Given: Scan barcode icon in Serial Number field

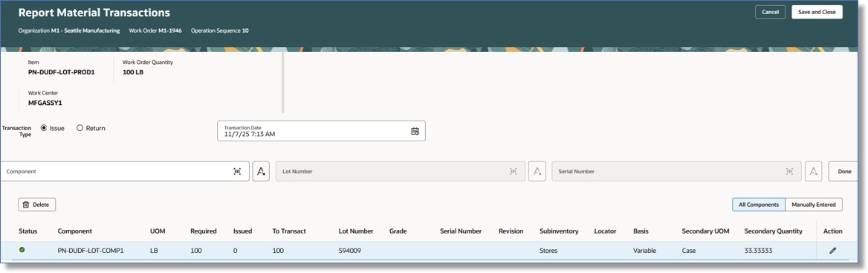Looking at the screenshot, I should click(789, 172).
